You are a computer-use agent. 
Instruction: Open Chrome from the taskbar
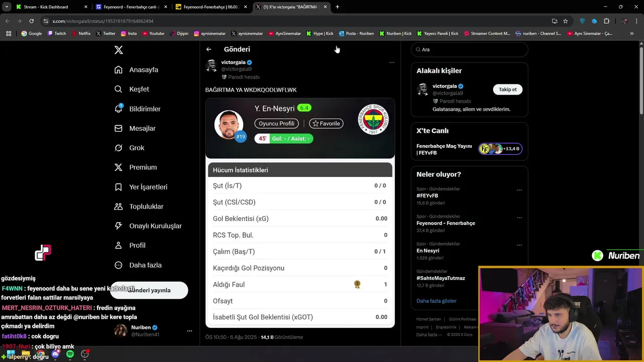40,354
